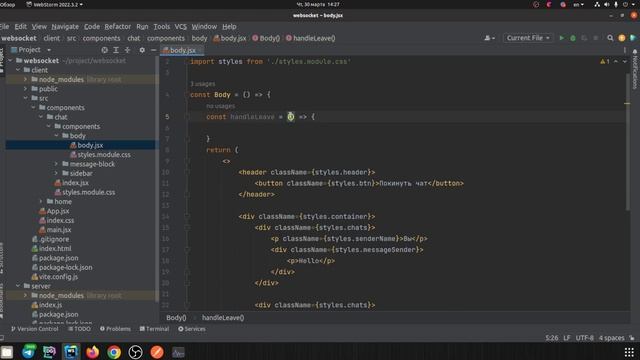Go to next highlighted error arrow
The height and width of the screenshot is (360, 640).
click(624, 62)
